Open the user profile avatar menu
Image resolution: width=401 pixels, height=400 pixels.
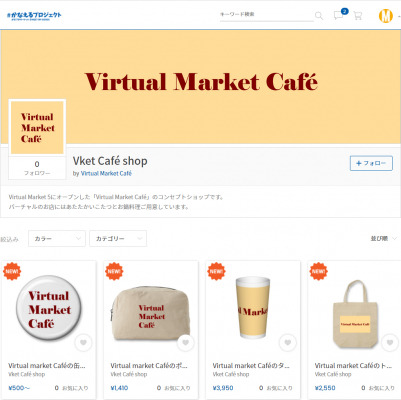[386, 15]
